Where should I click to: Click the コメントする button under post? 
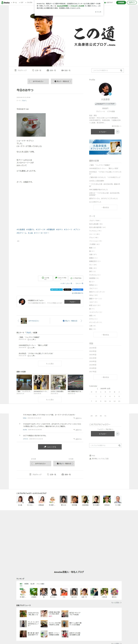[x=61, y=278]
